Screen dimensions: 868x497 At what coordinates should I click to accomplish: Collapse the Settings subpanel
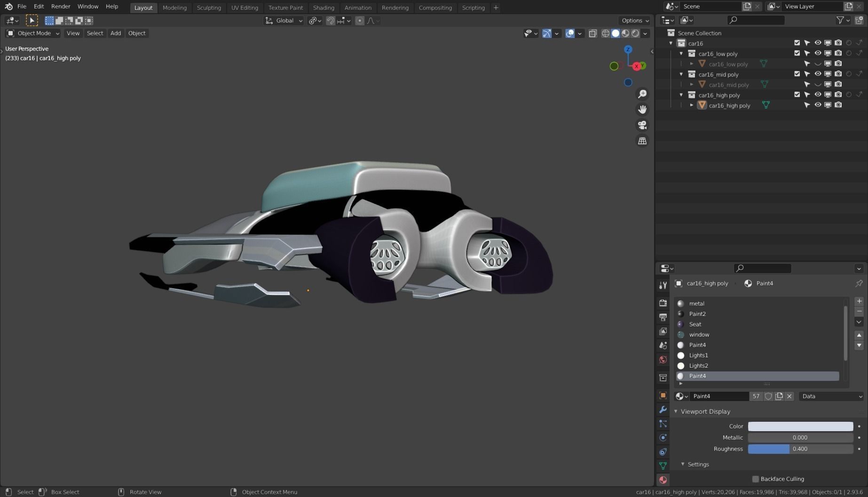click(683, 464)
